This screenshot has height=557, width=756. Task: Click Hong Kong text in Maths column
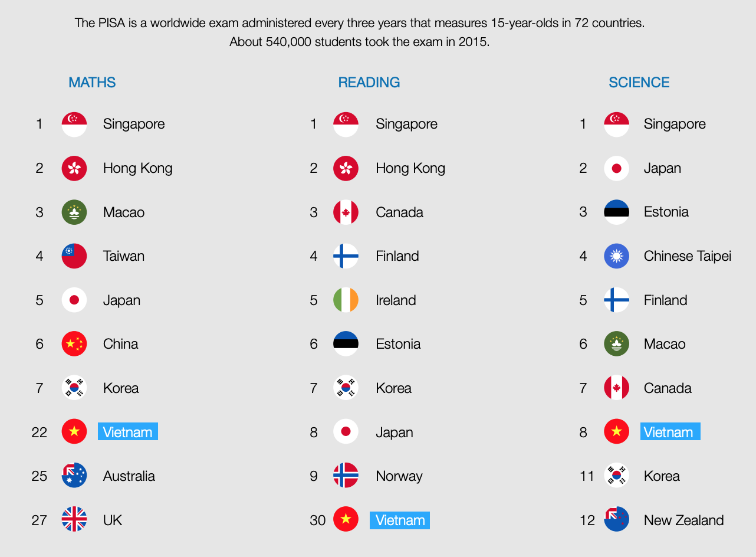[x=138, y=169]
